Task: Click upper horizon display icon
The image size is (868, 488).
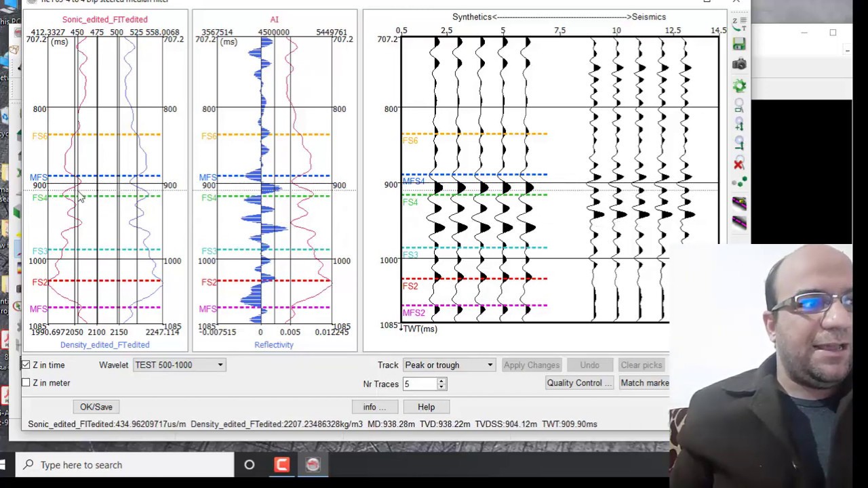Action: [739, 203]
